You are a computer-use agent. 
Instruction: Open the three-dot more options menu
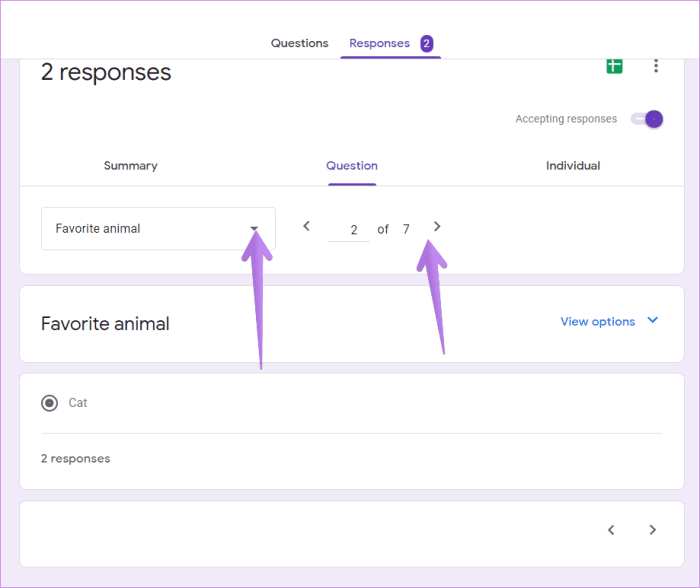click(656, 66)
